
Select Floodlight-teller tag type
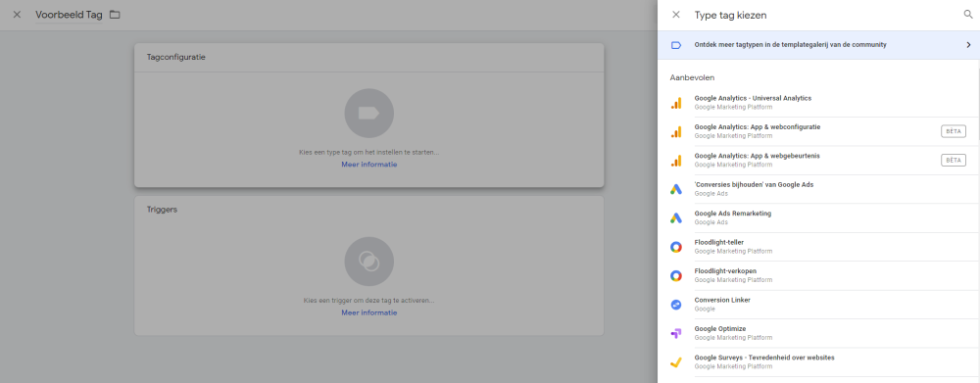point(818,246)
